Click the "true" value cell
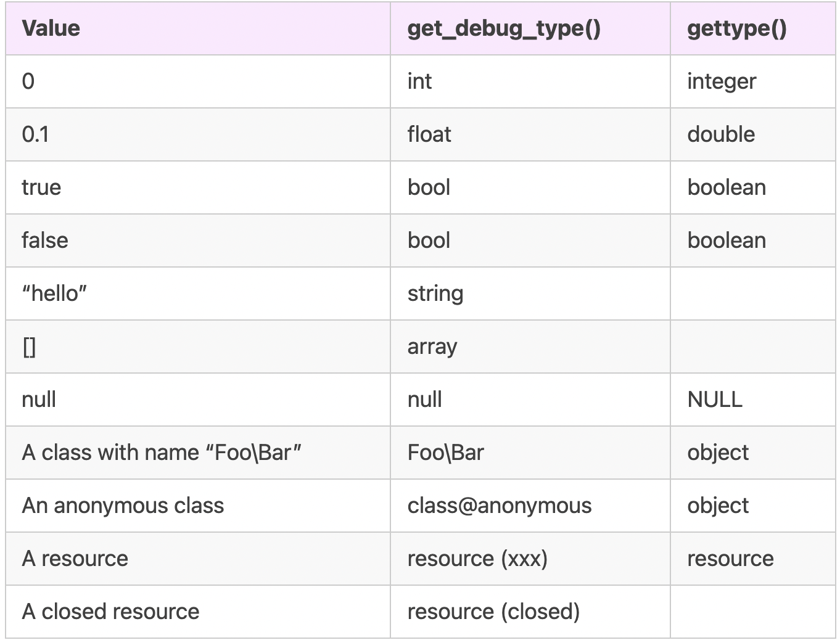The width and height of the screenshot is (840, 640). tap(41, 187)
